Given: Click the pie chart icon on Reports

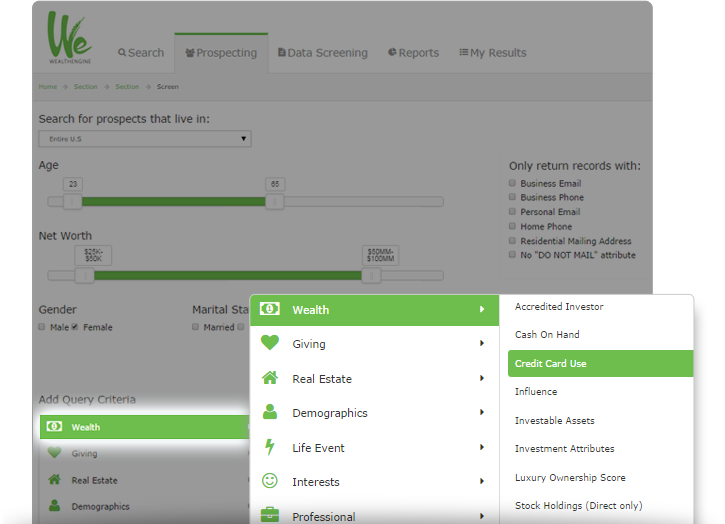Looking at the screenshot, I should click(x=392, y=52).
